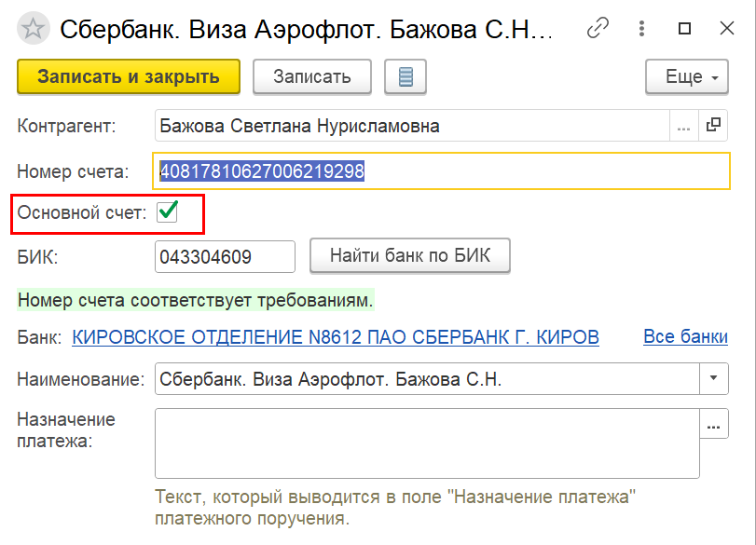Copy link to this form via chain icon

(x=598, y=29)
